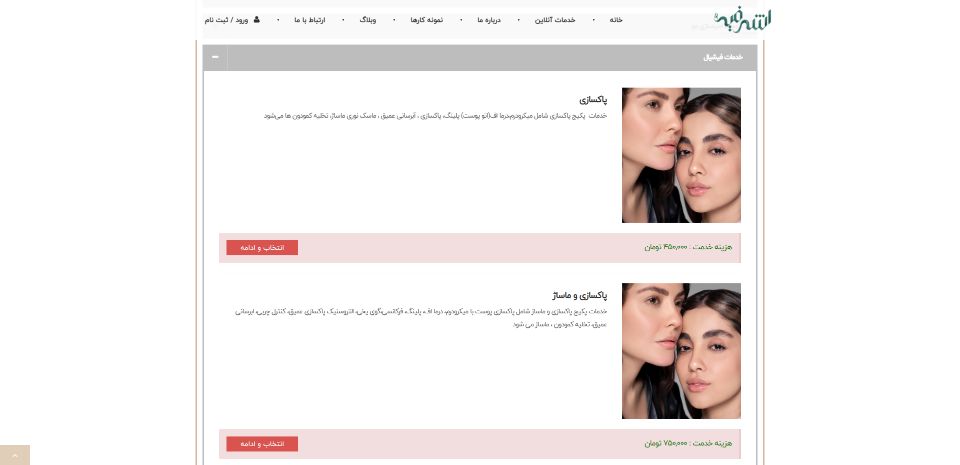Click انتخاب و ادامه for پاکسازی و ماساژ
The image size is (960, 465).
pyautogui.click(x=262, y=444)
